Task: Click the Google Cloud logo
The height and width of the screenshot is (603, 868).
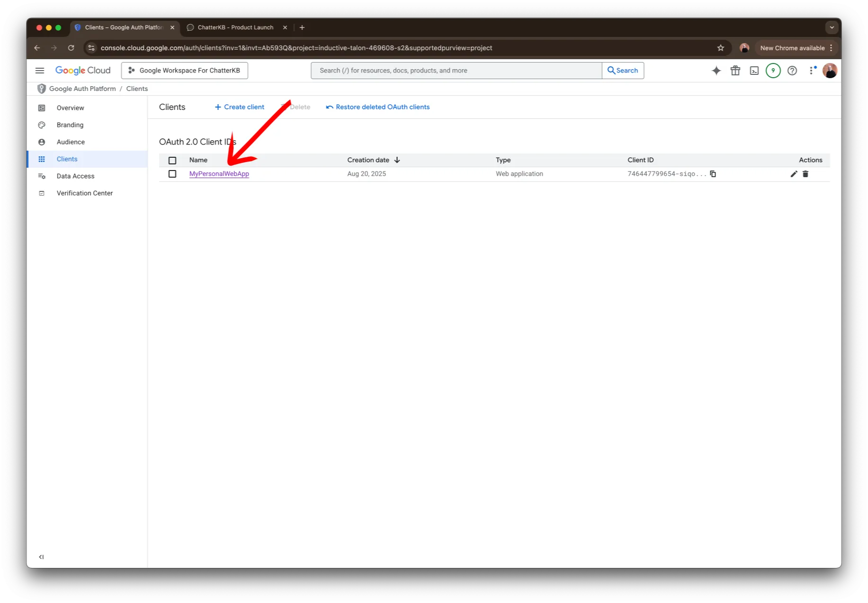Action: pos(83,71)
